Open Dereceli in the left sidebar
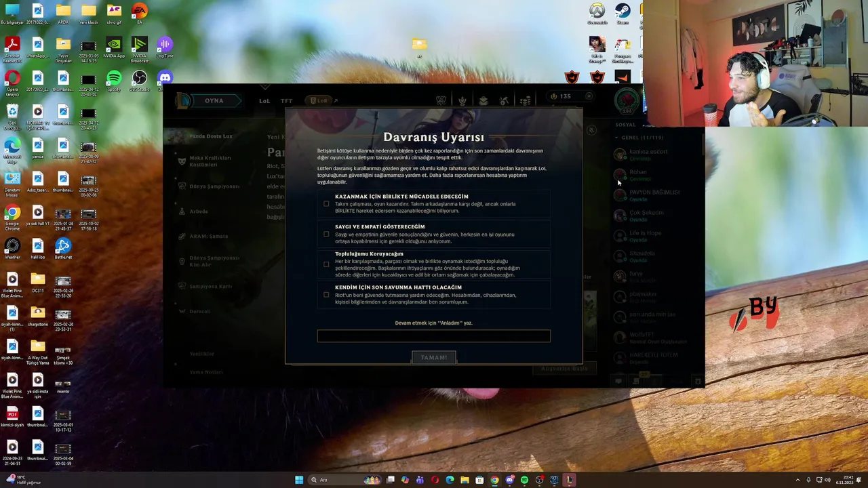The image size is (868, 488). click(x=199, y=312)
